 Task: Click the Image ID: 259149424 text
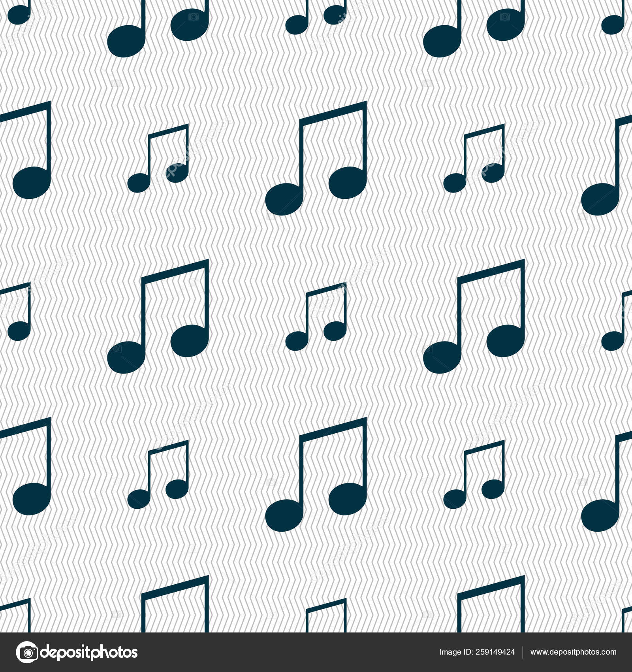(477, 652)
